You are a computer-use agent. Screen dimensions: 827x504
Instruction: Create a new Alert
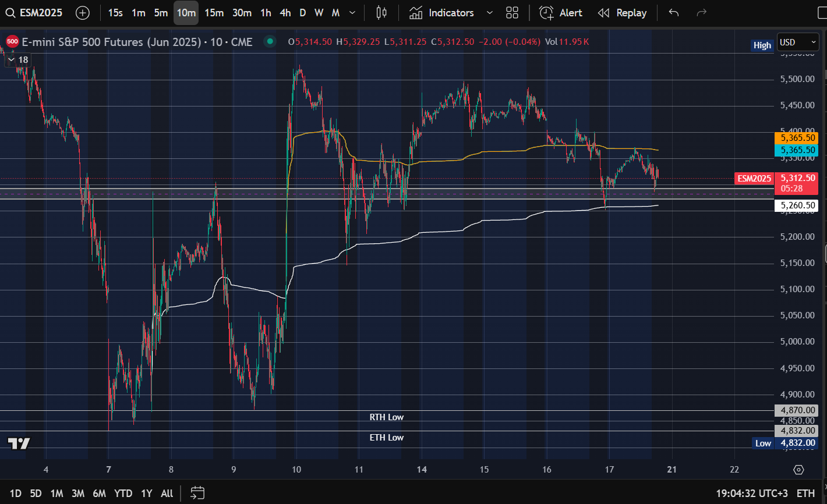click(561, 13)
